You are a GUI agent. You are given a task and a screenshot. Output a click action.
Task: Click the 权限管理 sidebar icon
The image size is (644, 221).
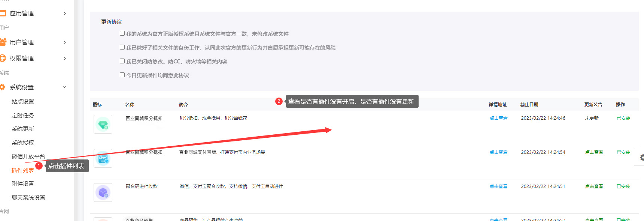pyautogui.click(x=3, y=58)
